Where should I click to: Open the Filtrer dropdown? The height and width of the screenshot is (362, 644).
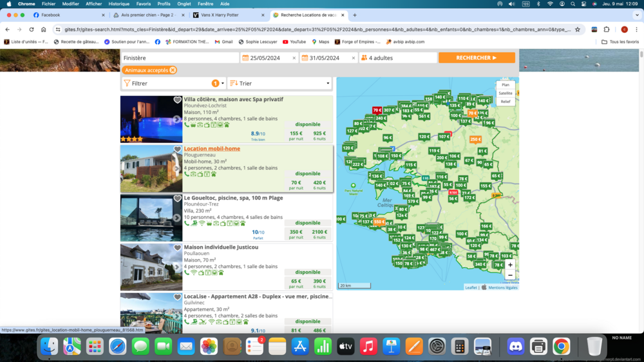pos(174,83)
